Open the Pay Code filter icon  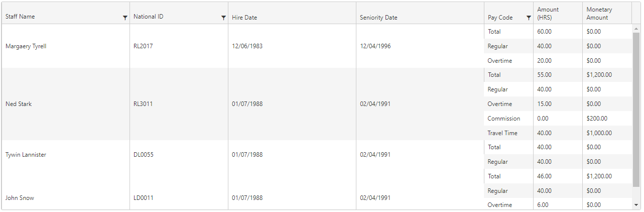point(529,18)
